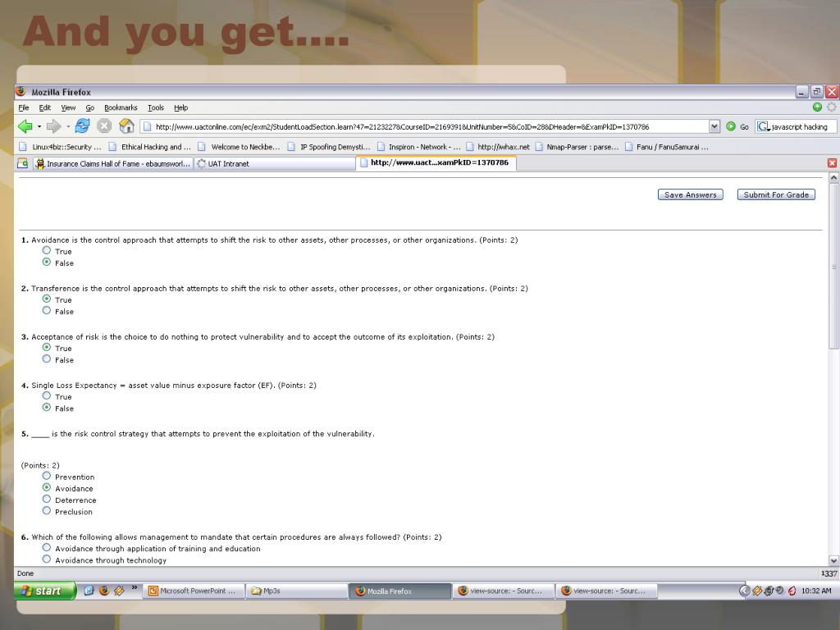This screenshot has width=840, height=630.
Task: Select True for question 4 Single Loss Expectancy
Action: 47,396
